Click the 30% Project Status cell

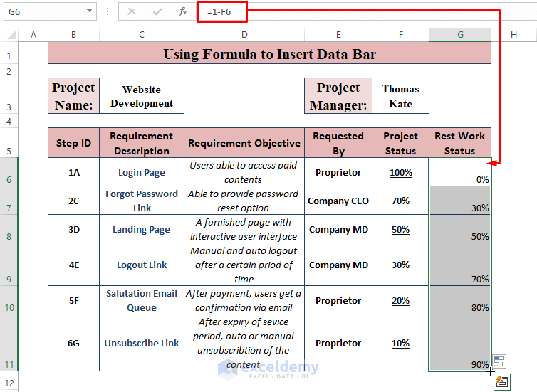(x=401, y=265)
